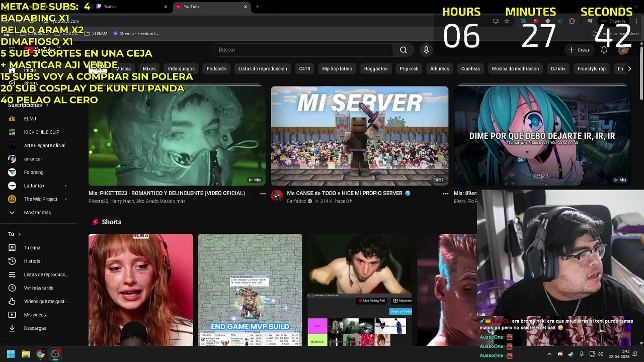
Task: Select the C418 filter chip
Action: point(304,68)
